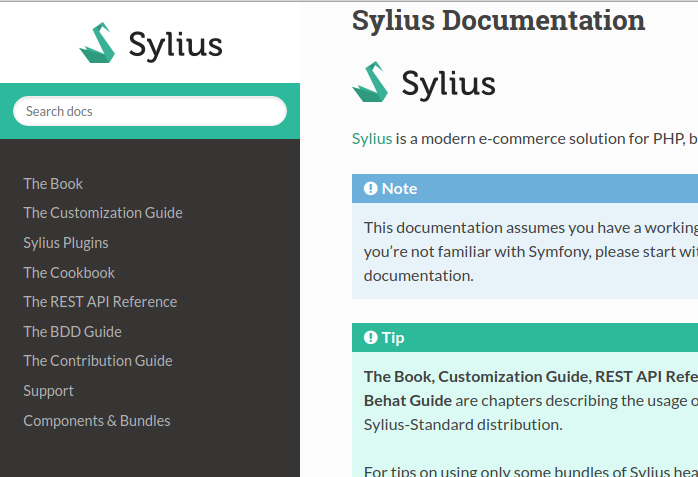Open The Contribution Guide link

pyautogui.click(x=98, y=361)
